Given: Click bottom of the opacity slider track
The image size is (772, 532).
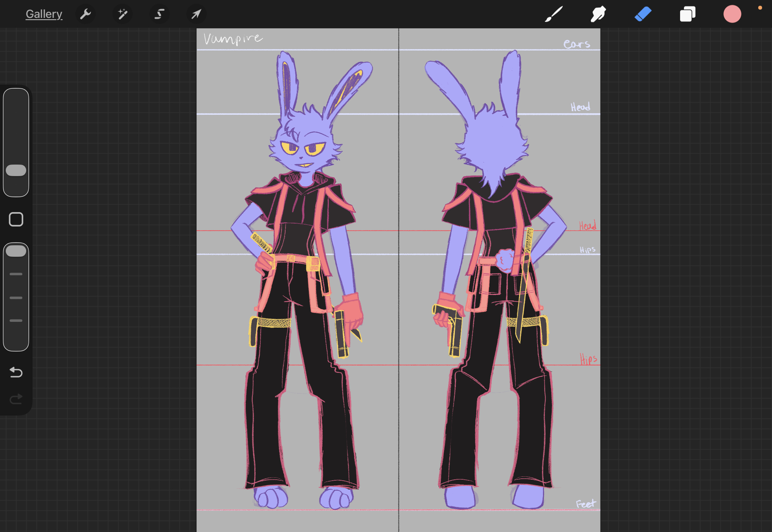Looking at the screenshot, I should pos(16,344).
